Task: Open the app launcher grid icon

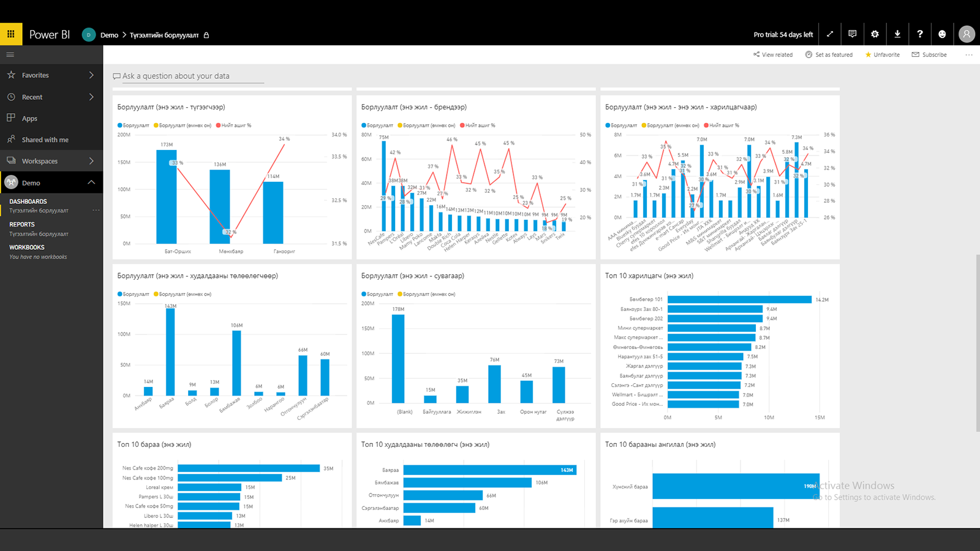Action: click(x=11, y=34)
